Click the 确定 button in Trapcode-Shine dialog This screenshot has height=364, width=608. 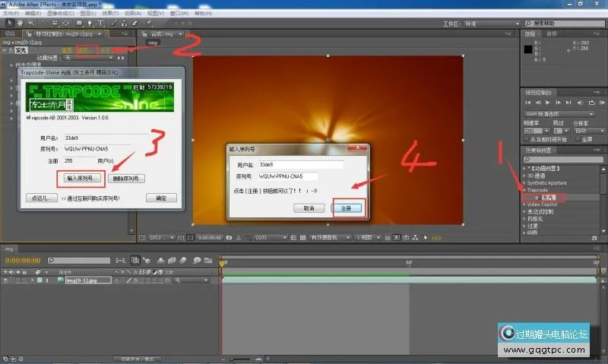[x=161, y=198]
